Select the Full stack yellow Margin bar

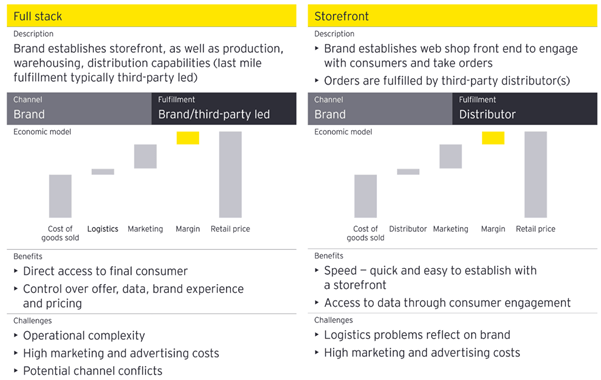[x=188, y=138]
